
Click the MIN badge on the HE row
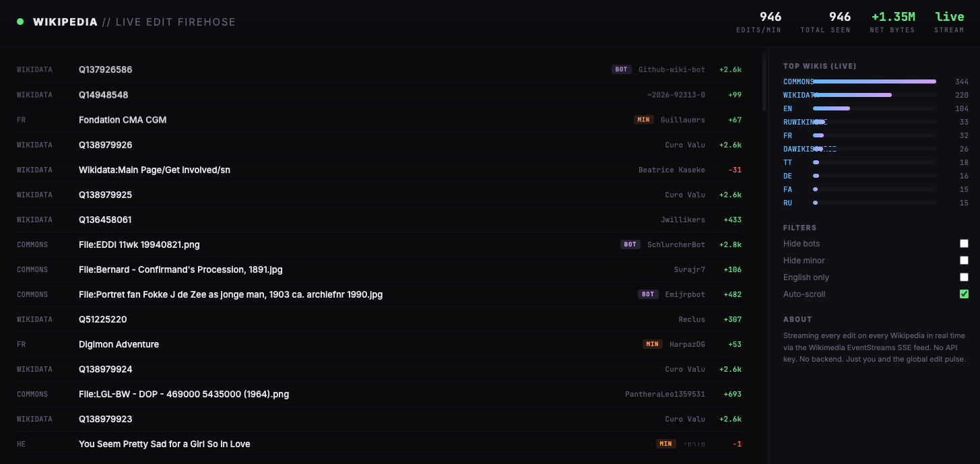[x=665, y=444]
